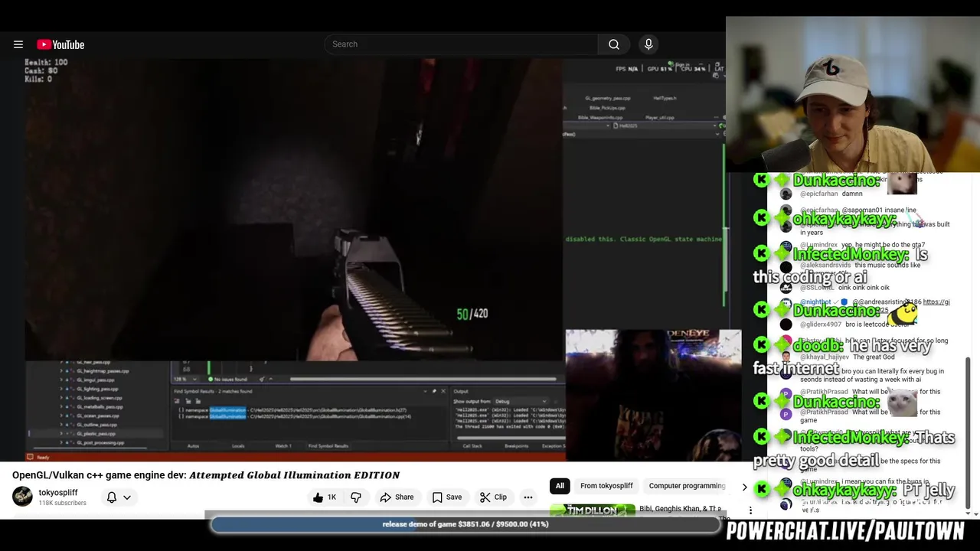This screenshot has width=980, height=551.
Task: Open the YouTube hamburger guide menu
Action: pyautogui.click(x=18, y=44)
